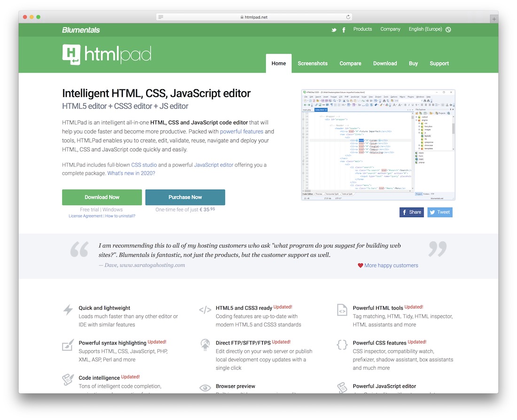517x420 pixels.
Task: Click the CSS features curly braces icon
Action: pyautogui.click(x=342, y=345)
